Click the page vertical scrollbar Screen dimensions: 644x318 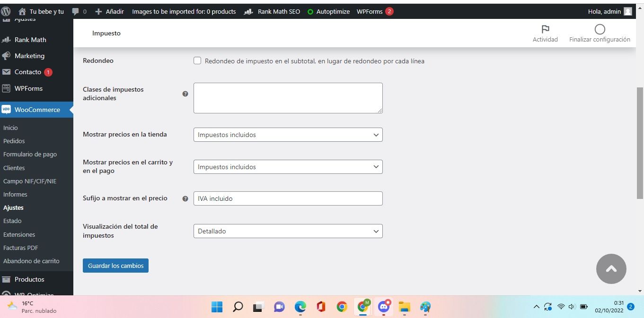pos(640,142)
